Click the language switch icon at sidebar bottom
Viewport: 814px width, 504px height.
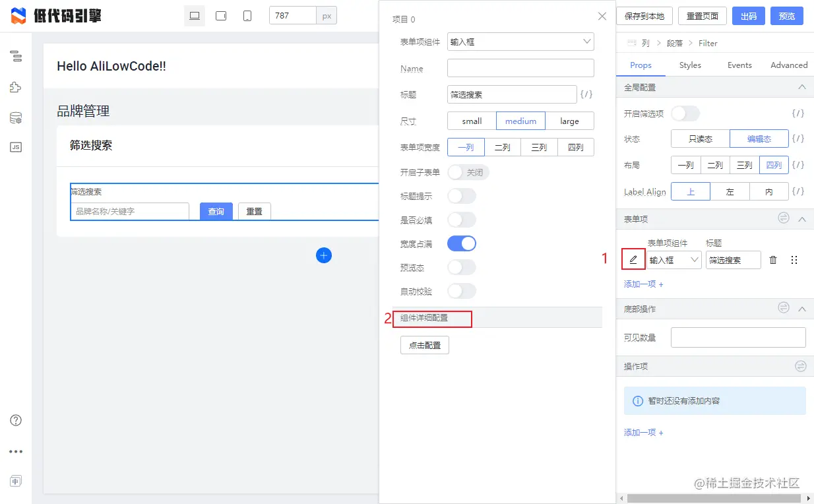[16, 481]
